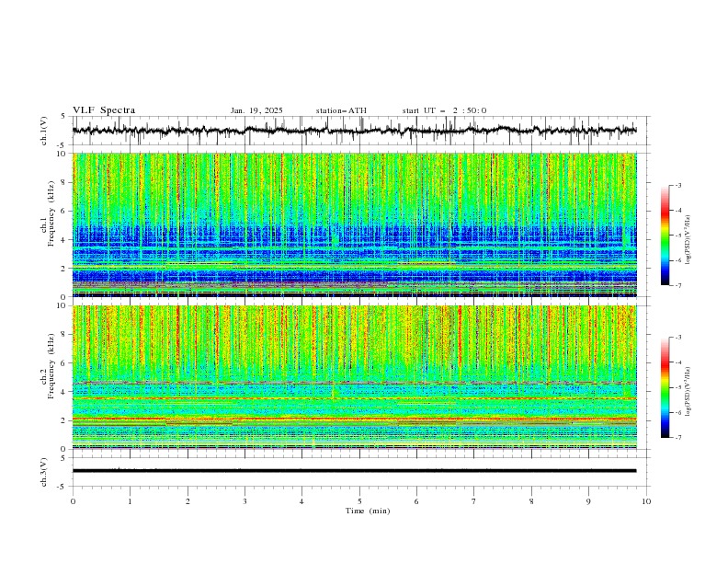Click the '7' tick on Time axis

[x=474, y=501]
